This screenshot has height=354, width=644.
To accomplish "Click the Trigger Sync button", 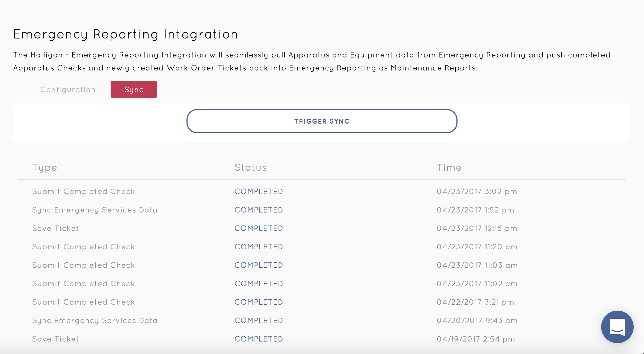I will tap(321, 121).
